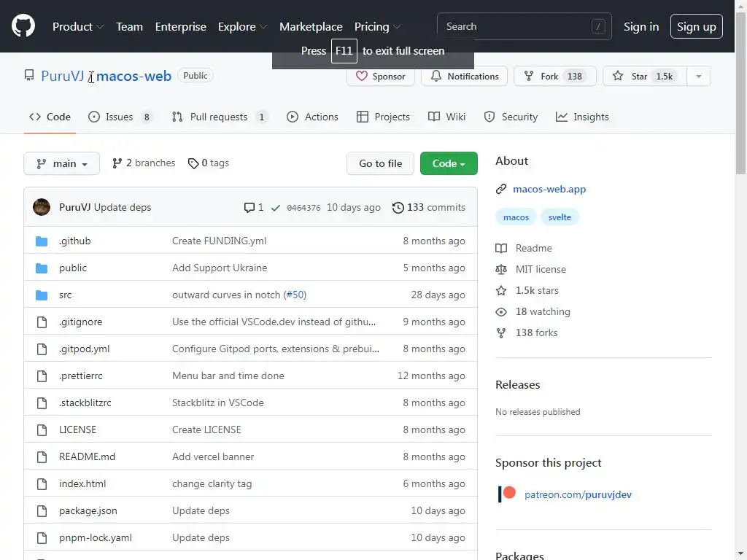Open the README.md file
Image resolution: width=747 pixels, height=560 pixels.
[88, 456]
